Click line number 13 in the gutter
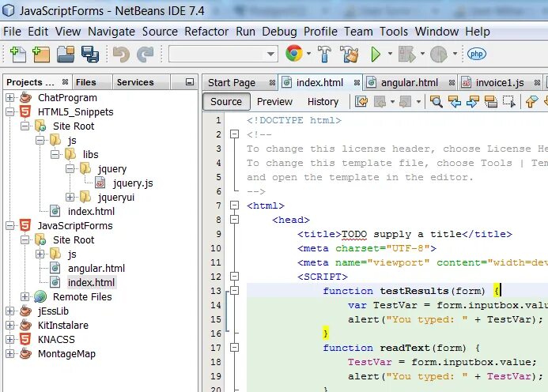The height and width of the screenshot is (392, 548). coord(216,291)
